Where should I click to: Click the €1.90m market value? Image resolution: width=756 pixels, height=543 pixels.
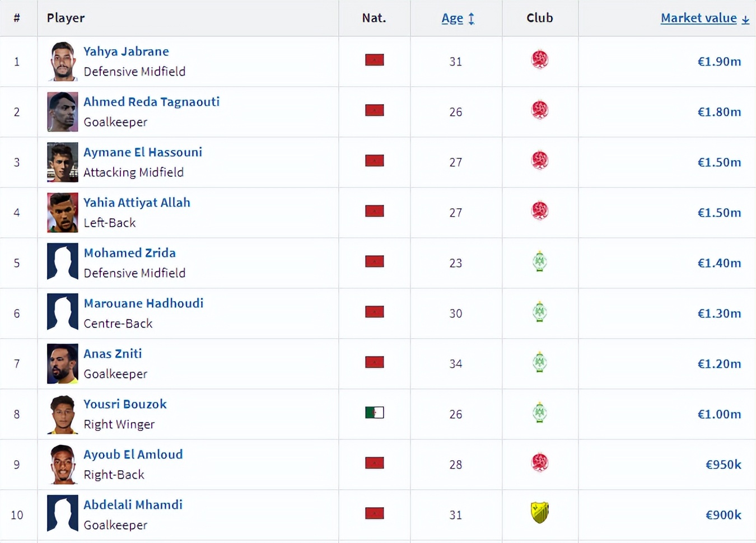[719, 62]
